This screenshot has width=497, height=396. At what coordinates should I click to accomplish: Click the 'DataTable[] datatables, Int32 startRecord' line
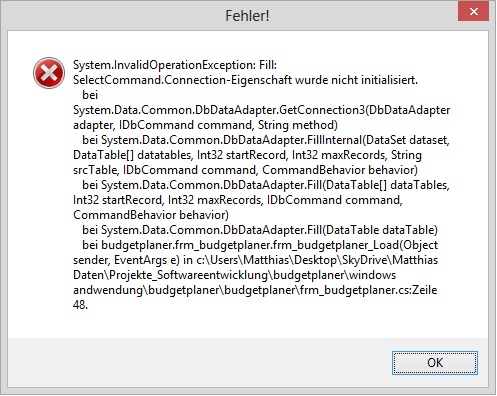(x=247, y=155)
